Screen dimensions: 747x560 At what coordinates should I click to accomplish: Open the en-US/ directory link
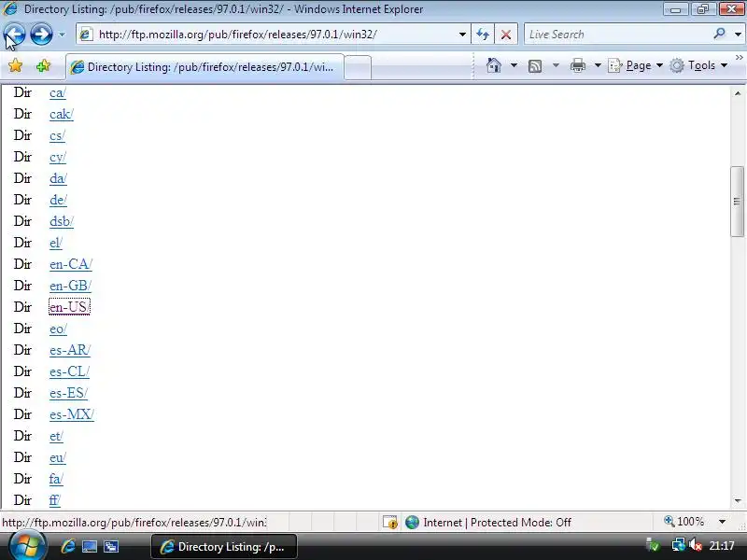coord(69,307)
